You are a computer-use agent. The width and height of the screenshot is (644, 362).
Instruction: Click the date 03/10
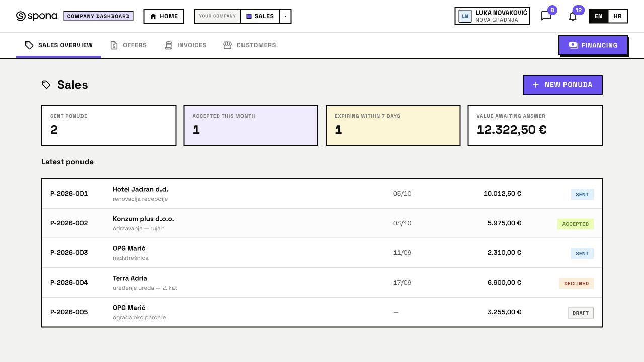point(402,223)
